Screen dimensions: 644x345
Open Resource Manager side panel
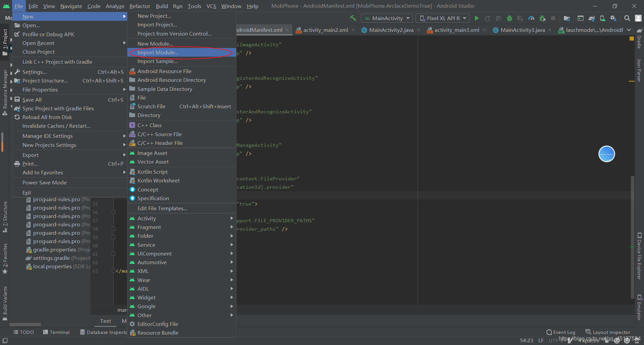point(5,92)
